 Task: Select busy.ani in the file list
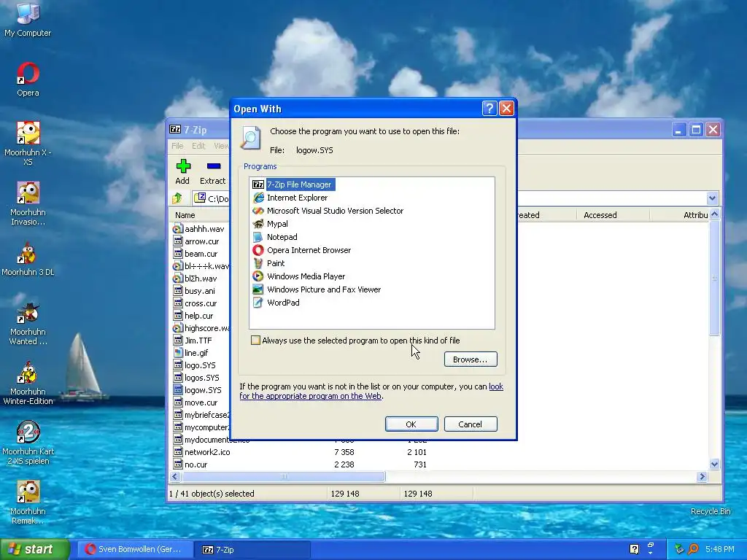tap(194, 291)
